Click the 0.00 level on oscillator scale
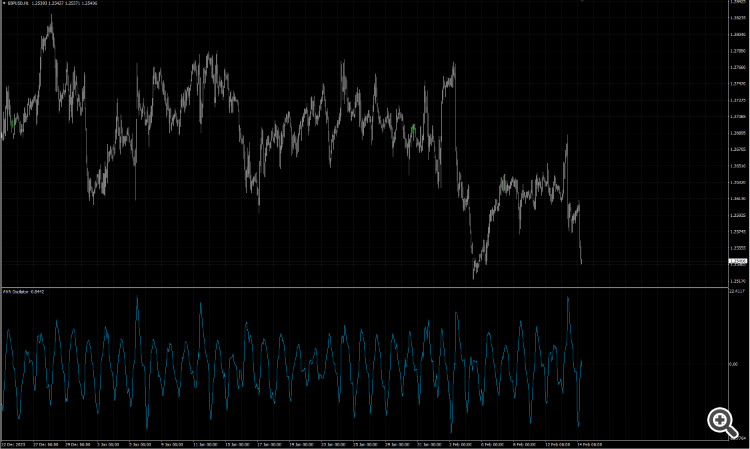This screenshot has height=449, width=750. point(733,364)
